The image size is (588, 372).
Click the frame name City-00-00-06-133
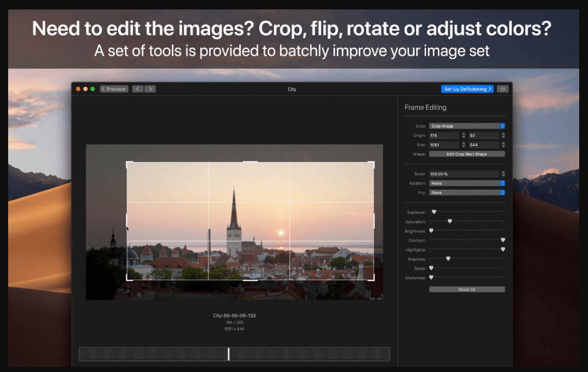[x=234, y=315]
